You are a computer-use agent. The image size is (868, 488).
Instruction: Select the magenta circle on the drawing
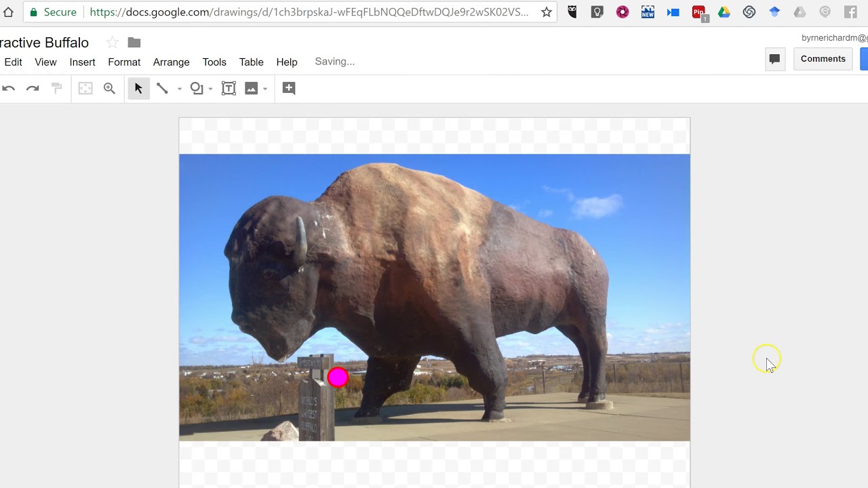(x=338, y=378)
